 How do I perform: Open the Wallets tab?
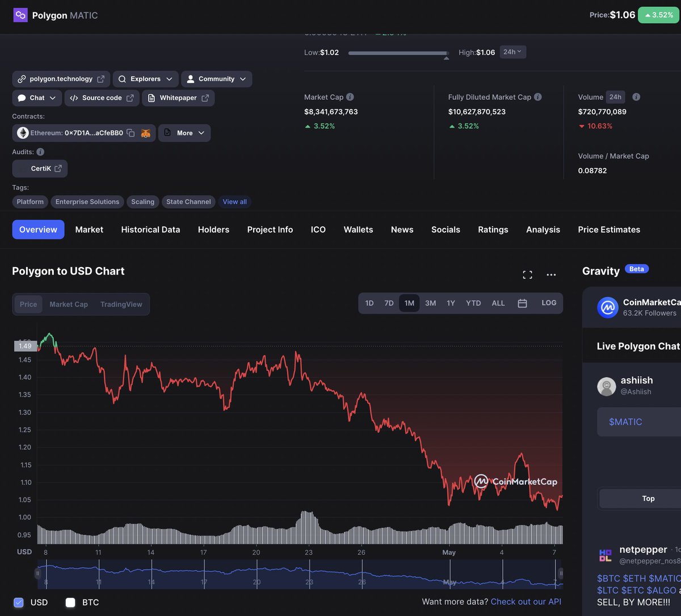[x=358, y=230]
